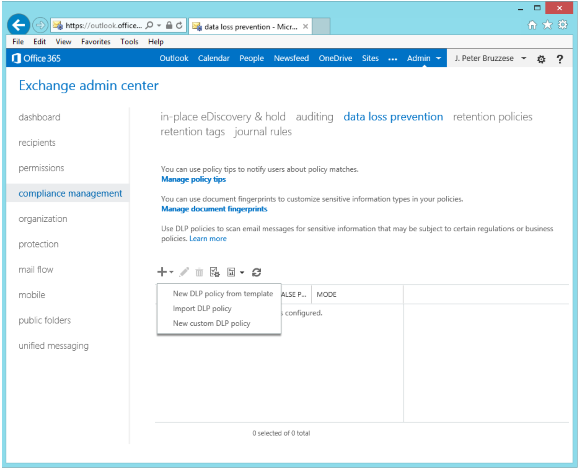Image resolution: width=580 pixels, height=468 pixels.
Task: Click the plus icon to add a DLP policy
Action: [162, 272]
